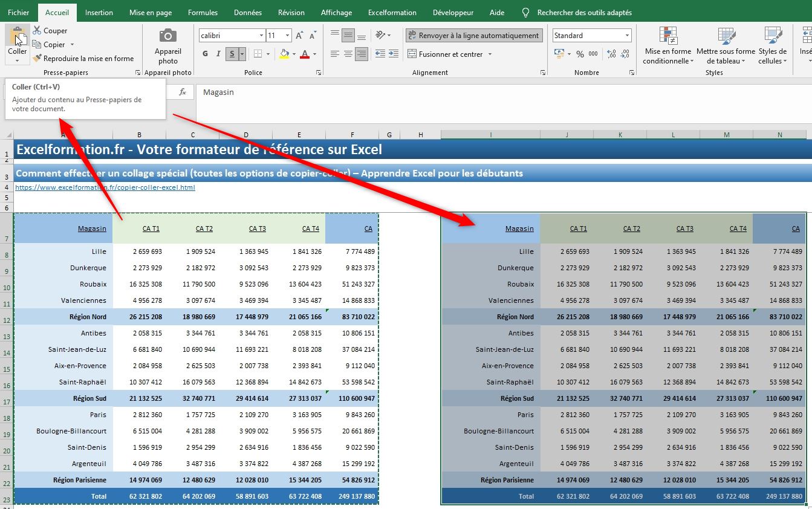Open the Fichier menu
Screen dimensions: 812x509
[19, 12]
